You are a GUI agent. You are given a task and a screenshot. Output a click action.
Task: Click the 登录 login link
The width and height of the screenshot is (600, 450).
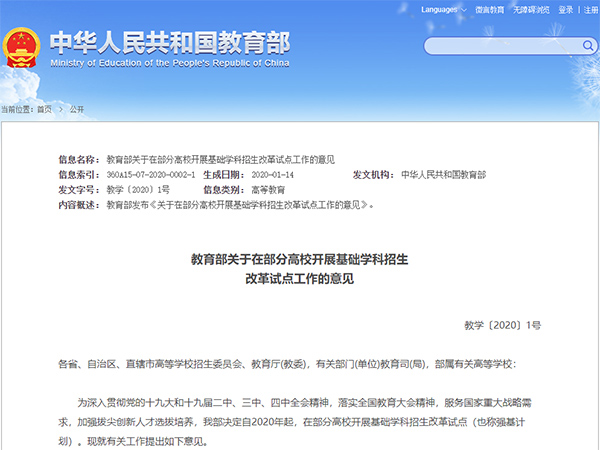tap(567, 9)
